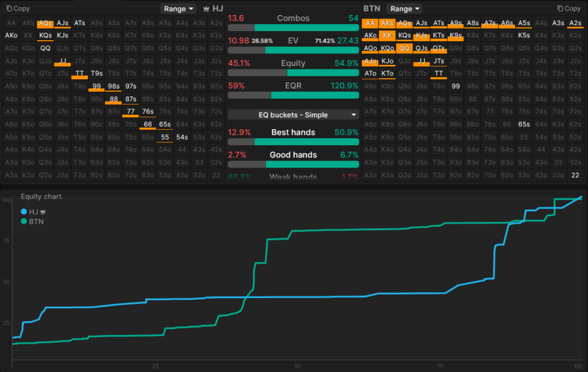Click the Copy icon above the BTN grid
This screenshot has width=588, height=372.
click(x=560, y=8)
